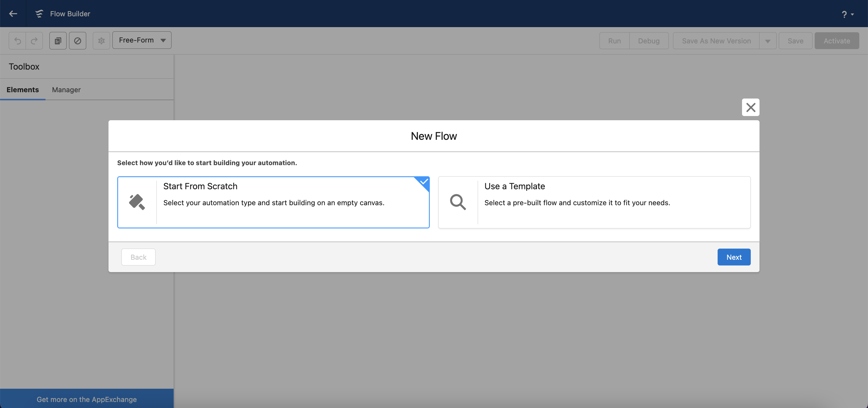Dismiss the New Flow dialog with the X
The image size is (868, 408).
(751, 108)
